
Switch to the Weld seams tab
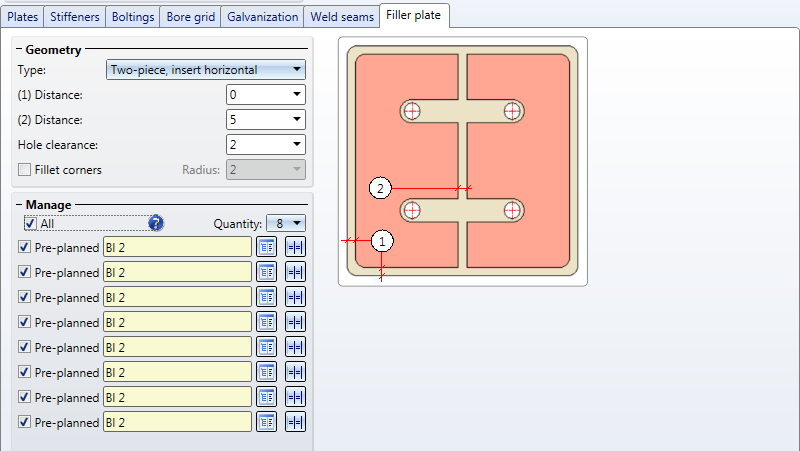(342, 17)
